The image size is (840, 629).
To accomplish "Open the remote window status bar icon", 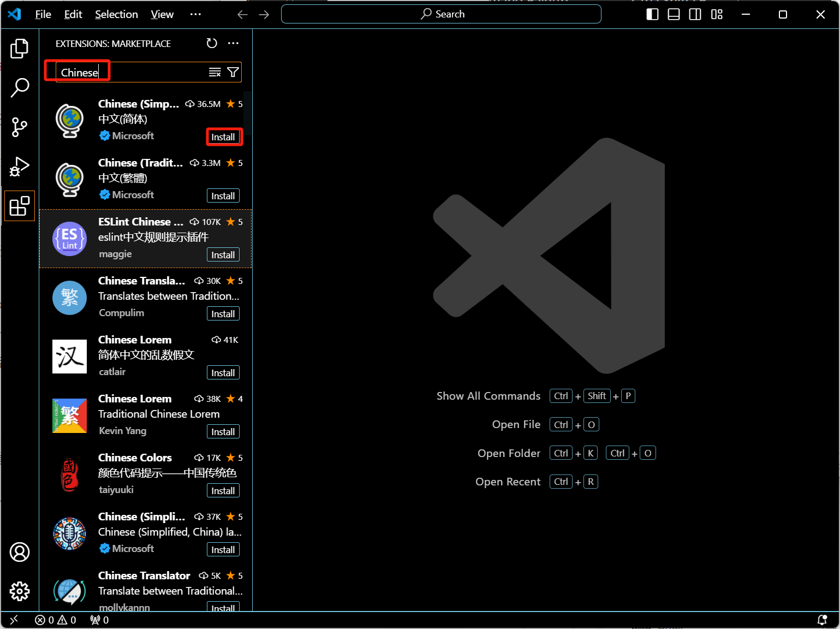I will tap(14, 620).
